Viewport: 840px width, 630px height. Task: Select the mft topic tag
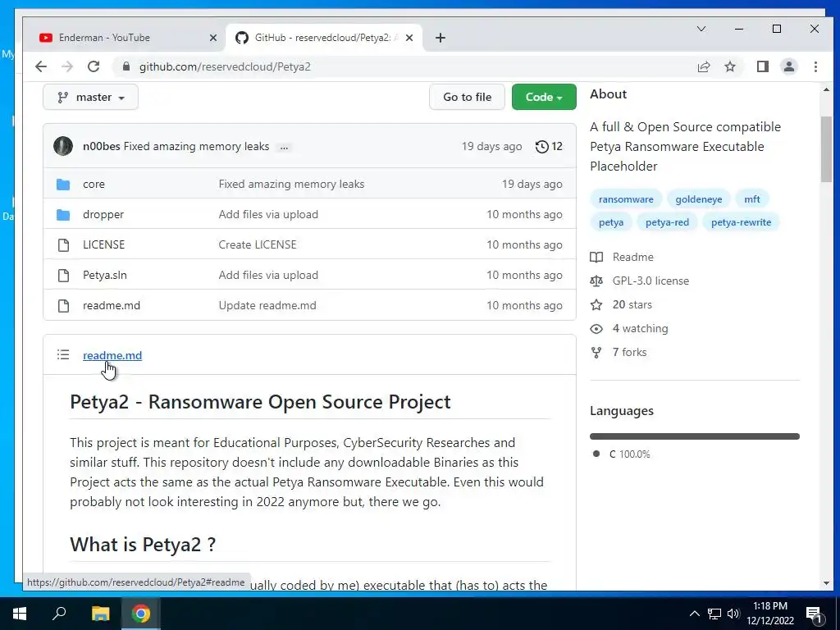click(x=752, y=199)
